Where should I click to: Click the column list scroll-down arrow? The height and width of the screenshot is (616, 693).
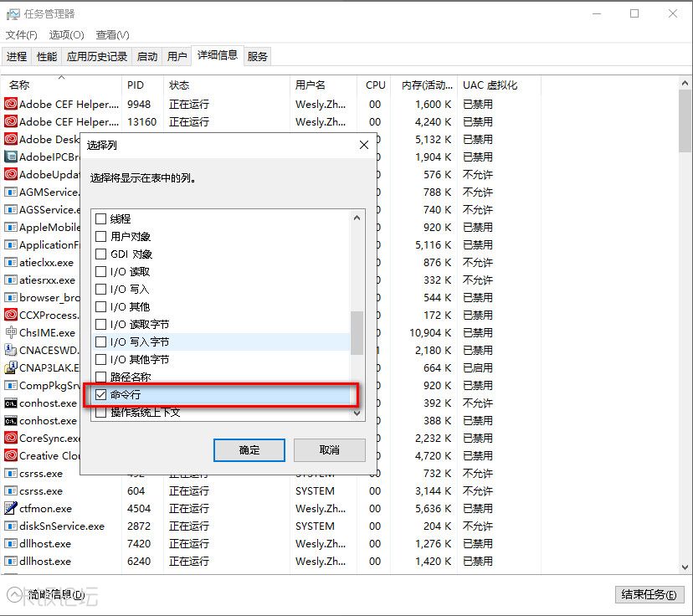click(x=357, y=413)
